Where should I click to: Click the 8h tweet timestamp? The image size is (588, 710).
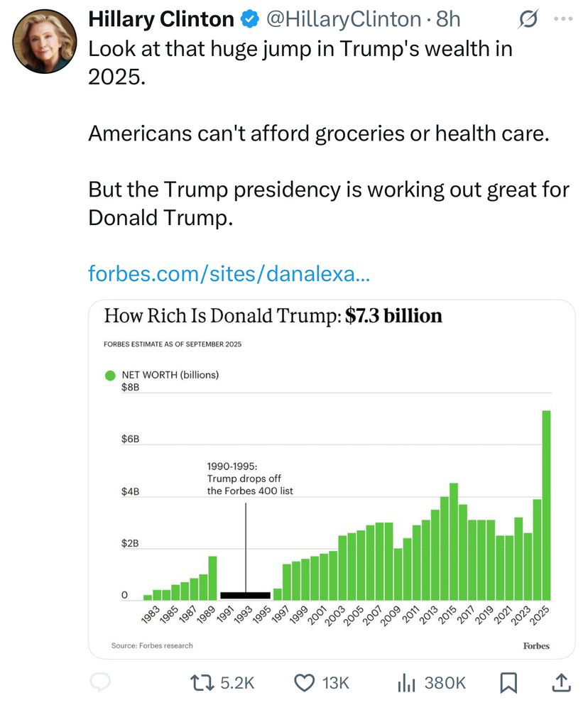449,20
